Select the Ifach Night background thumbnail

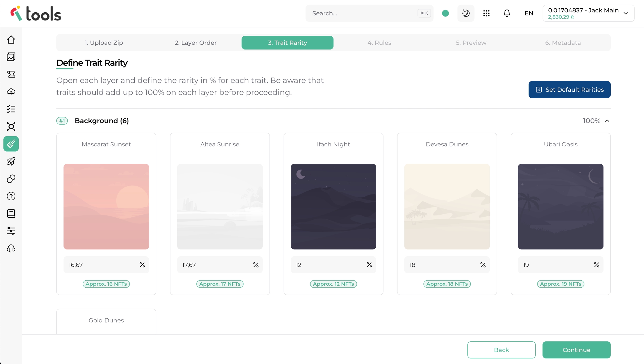click(x=333, y=206)
